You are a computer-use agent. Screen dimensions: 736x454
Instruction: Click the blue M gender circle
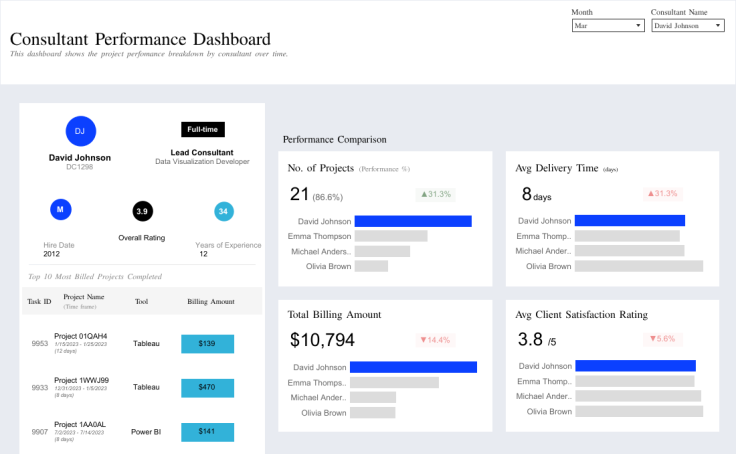pyautogui.click(x=61, y=210)
